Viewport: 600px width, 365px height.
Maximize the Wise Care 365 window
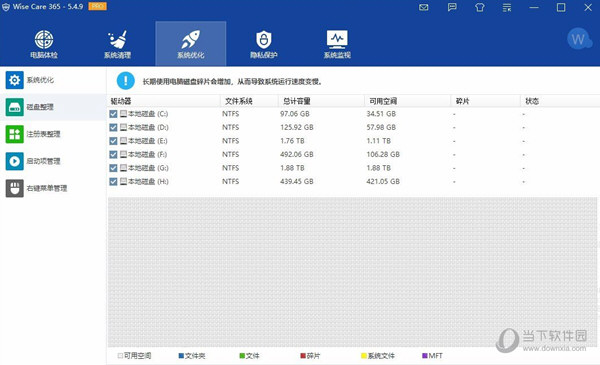click(x=561, y=8)
